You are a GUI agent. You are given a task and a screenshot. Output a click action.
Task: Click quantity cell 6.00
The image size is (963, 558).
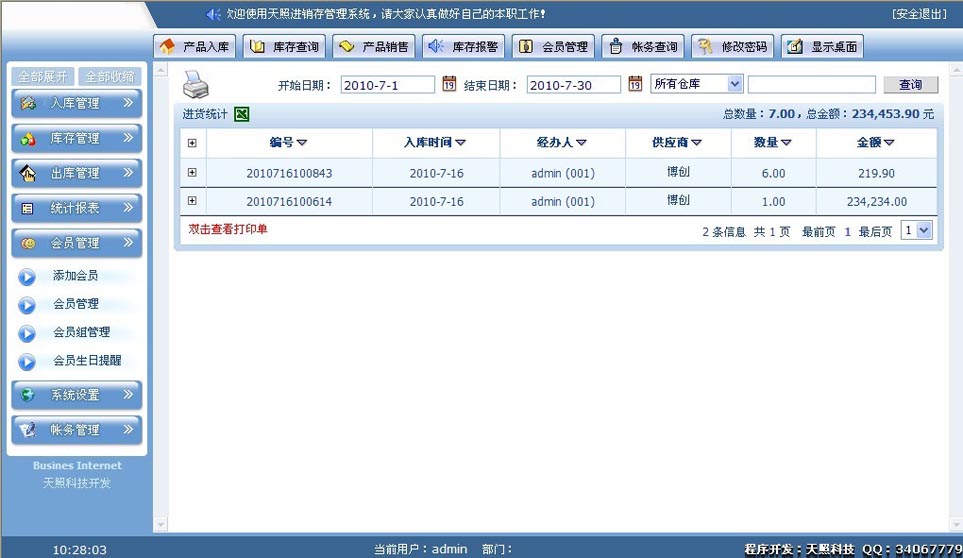click(773, 173)
